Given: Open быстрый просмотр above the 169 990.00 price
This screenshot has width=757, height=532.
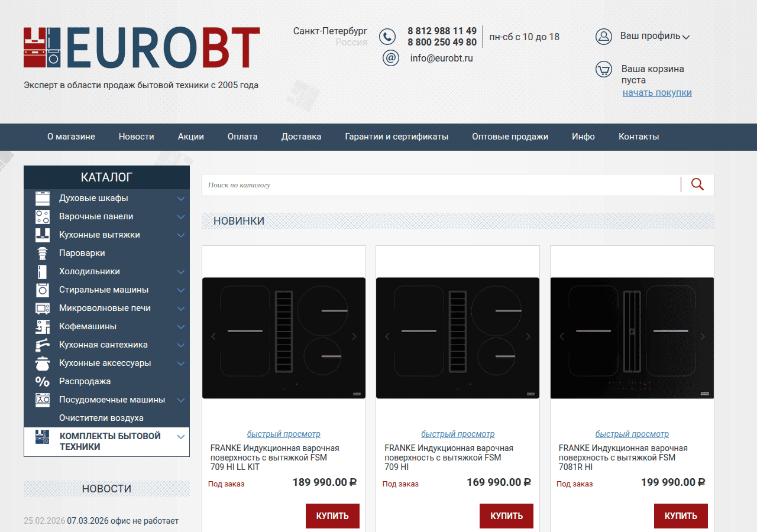Looking at the screenshot, I should (458, 434).
